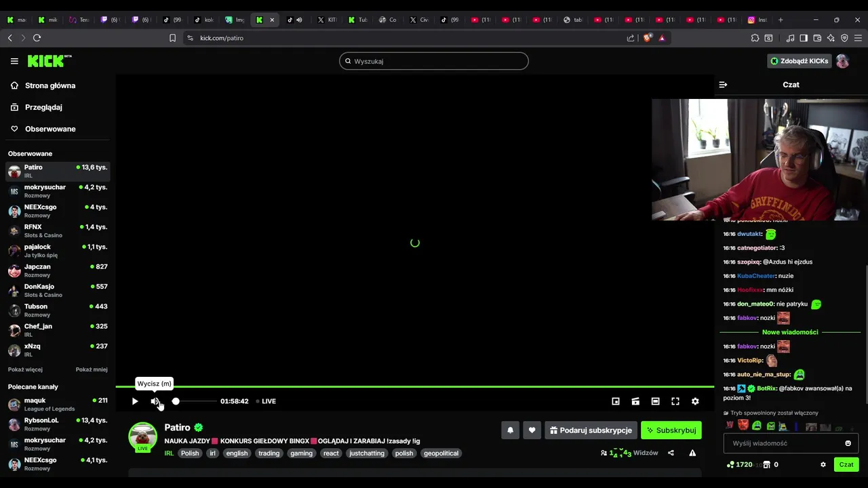Click the KICK logo
The image size is (868, 488).
pos(50,61)
